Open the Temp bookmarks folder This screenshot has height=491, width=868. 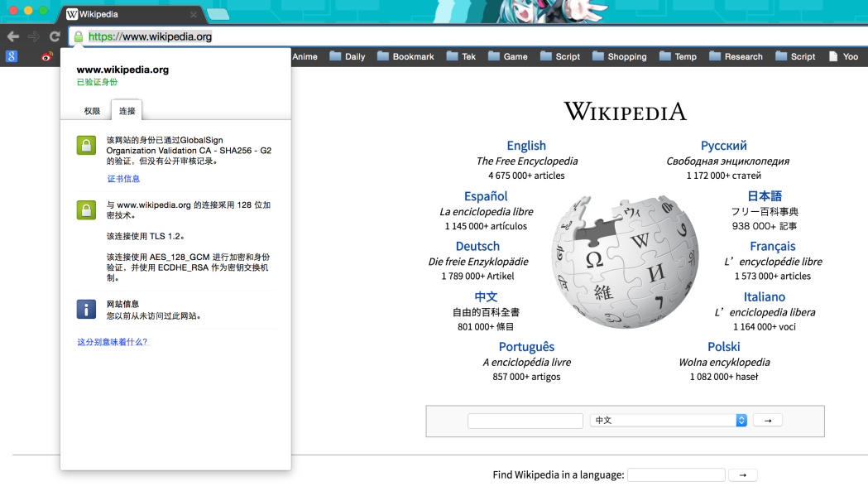coord(679,56)
